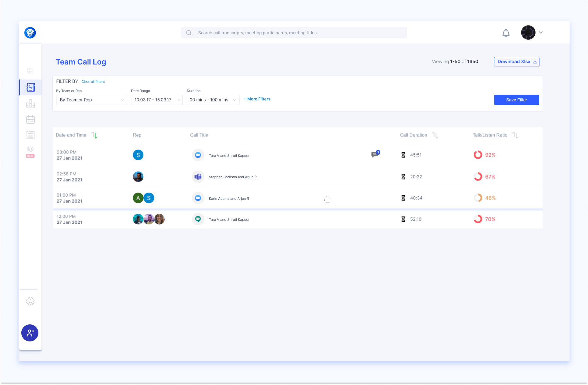The height and width of the screenshot is (385, 588).
Task: Open the dashboard grid icon in sidebar
Action: 30,71
